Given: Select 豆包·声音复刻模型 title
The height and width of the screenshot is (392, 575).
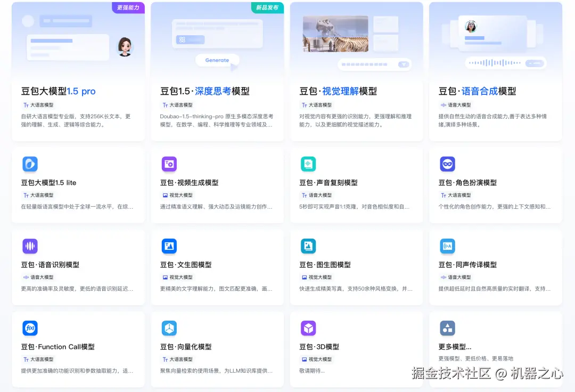Looking at the screenshot, I should (328, 183).
